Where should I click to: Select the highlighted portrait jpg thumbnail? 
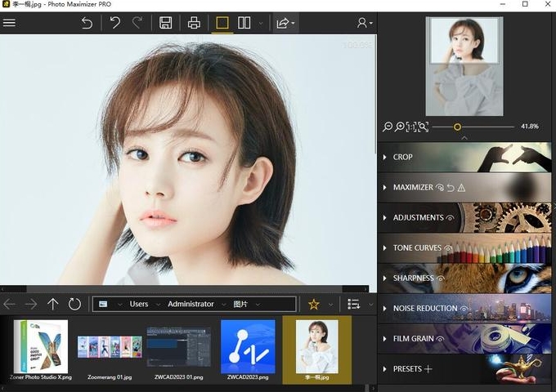pos(317,350)
